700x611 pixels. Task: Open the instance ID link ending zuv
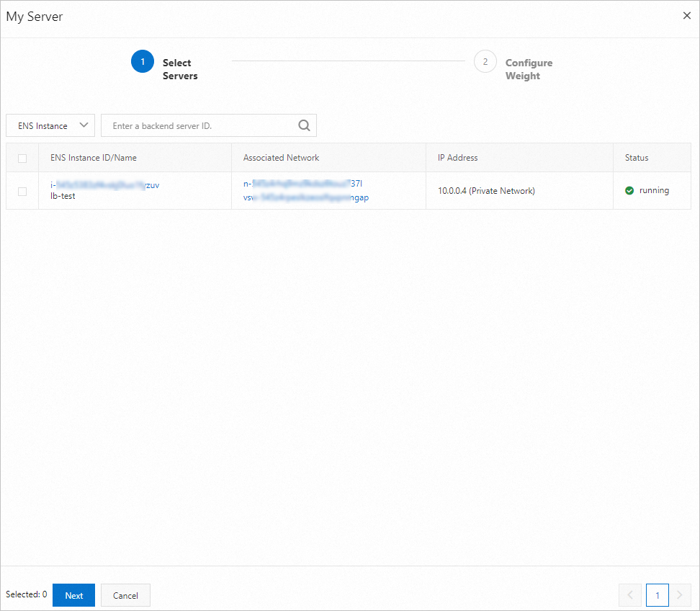coord(105,185)
